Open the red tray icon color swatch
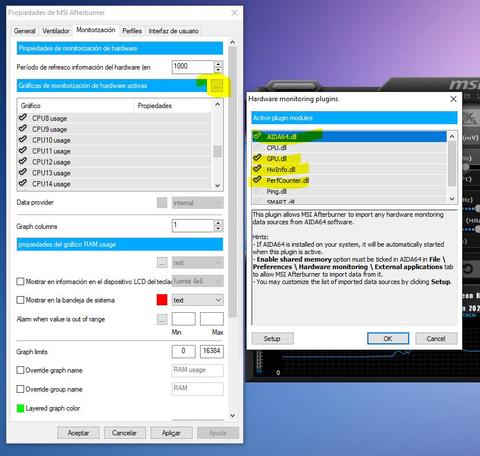This screenshot has width=480, height=456. pyautogui.click(x=162, y=300)
